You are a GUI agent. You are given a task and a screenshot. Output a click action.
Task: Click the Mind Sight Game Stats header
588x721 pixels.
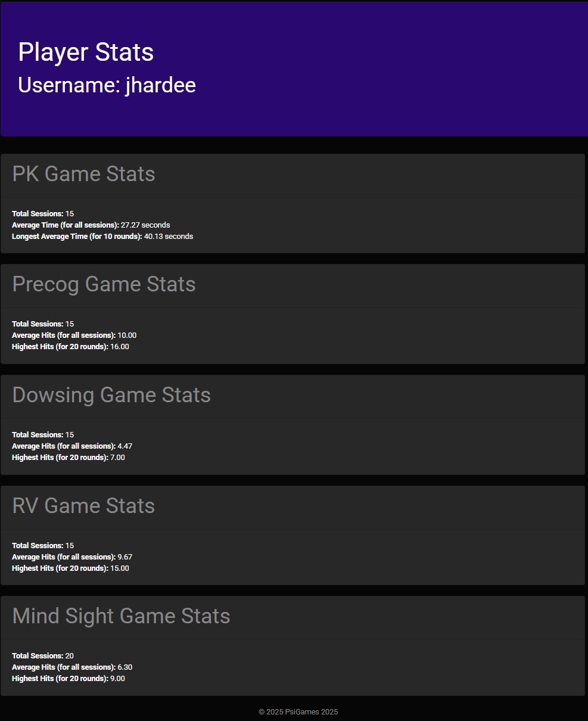(x=121, y=616)
